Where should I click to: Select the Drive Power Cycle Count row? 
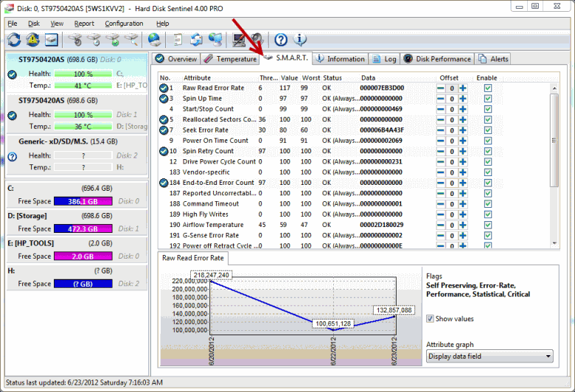click(x=330, y=161)
